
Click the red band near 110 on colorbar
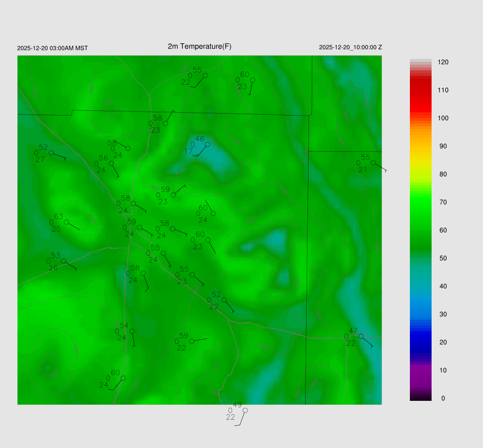pyautogui.click(x=420, y=90)
